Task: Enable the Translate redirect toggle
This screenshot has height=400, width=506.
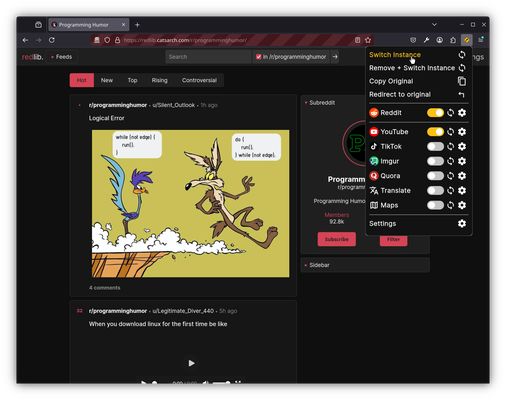Action: [435, 191]
